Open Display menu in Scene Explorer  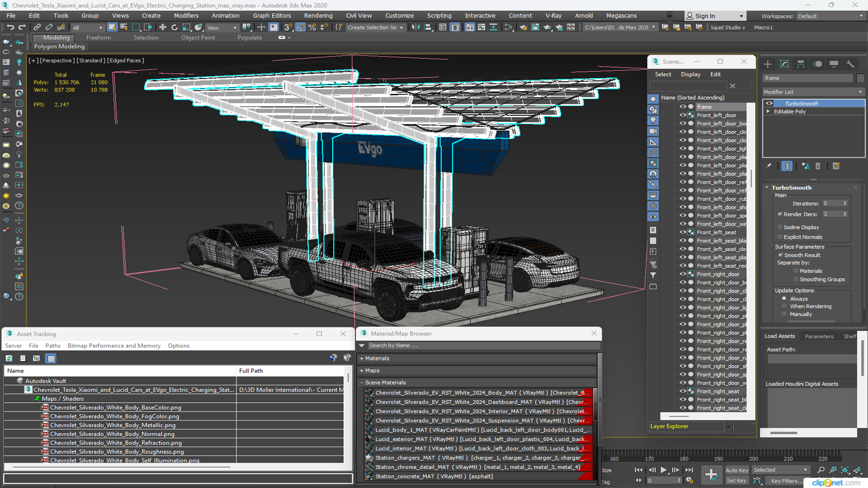point(690,74)
